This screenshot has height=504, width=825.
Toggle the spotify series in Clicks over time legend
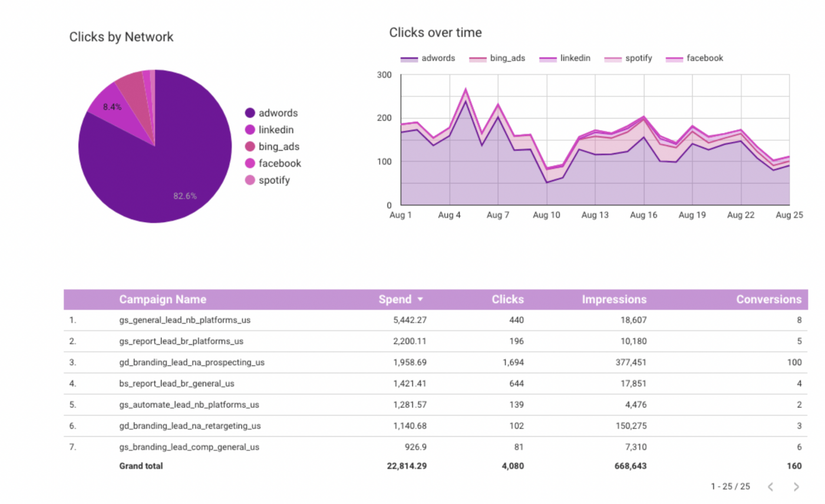tap(631, 59)
